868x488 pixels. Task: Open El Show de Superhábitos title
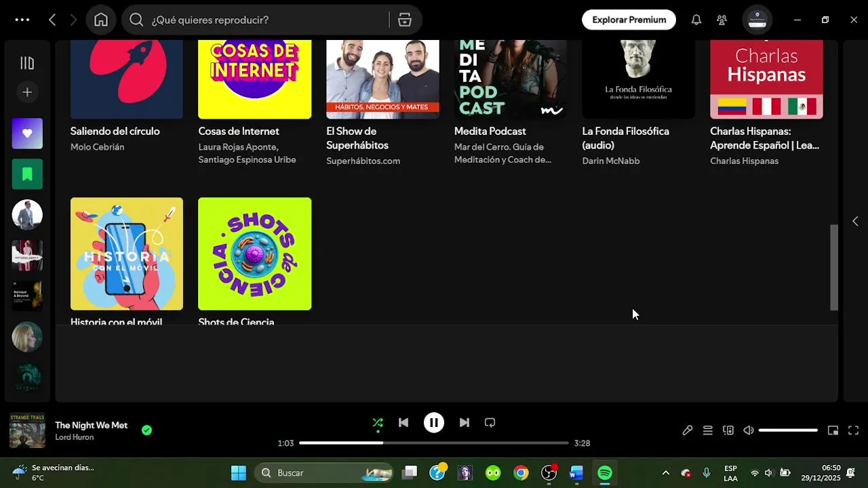tap(357, 138)
